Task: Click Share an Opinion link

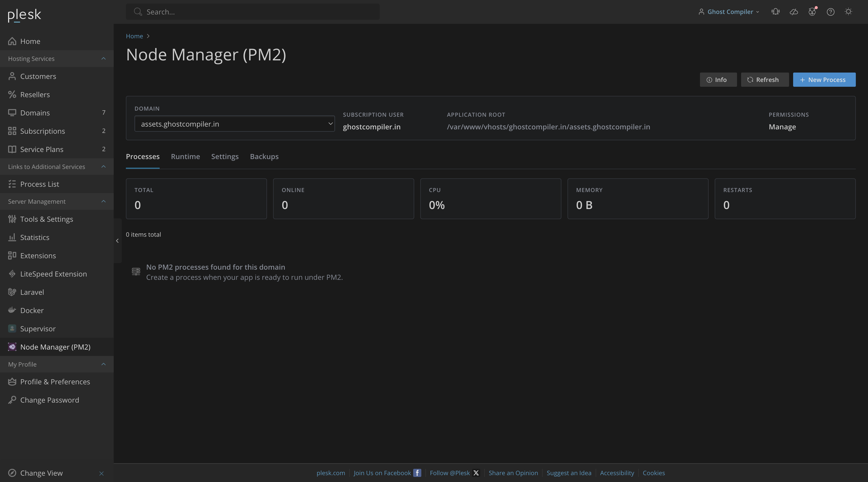Action: click(513, 473)
